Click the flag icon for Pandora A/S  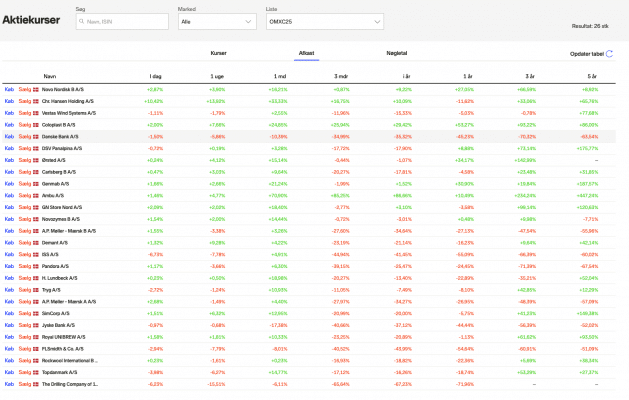[x=35, y=266]
